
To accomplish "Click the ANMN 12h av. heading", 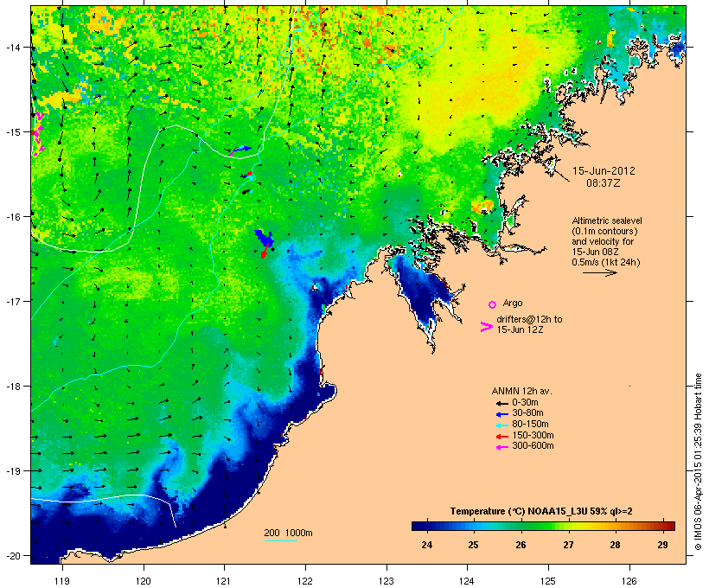I will click(x=521, y=391).
